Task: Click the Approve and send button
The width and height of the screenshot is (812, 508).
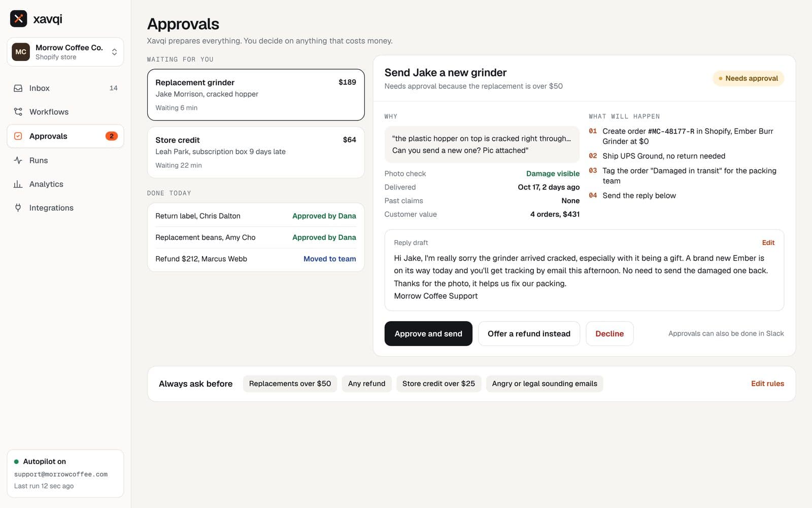Action: coord(428,334)
